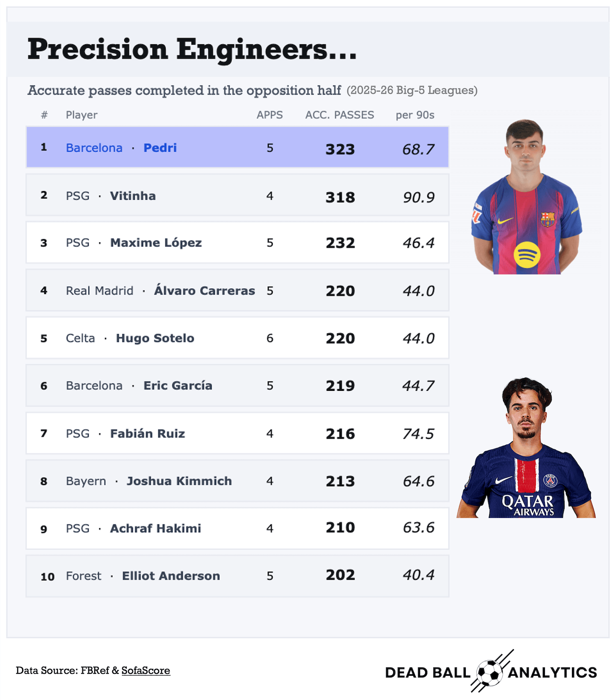
Task: Click the Spotify logo on Pedri's shirt
Action: [x=527, y=255]
